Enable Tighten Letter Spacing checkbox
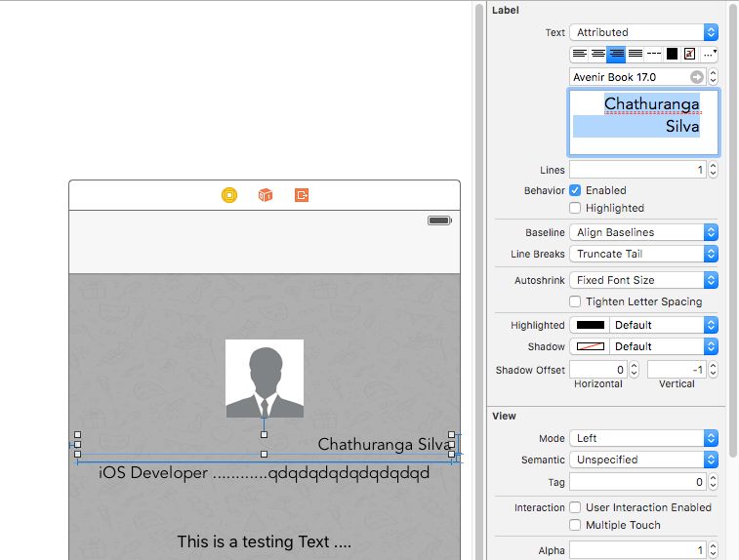Screen dimensions: 739x560 pyautogui.click(x=575, y=301)
